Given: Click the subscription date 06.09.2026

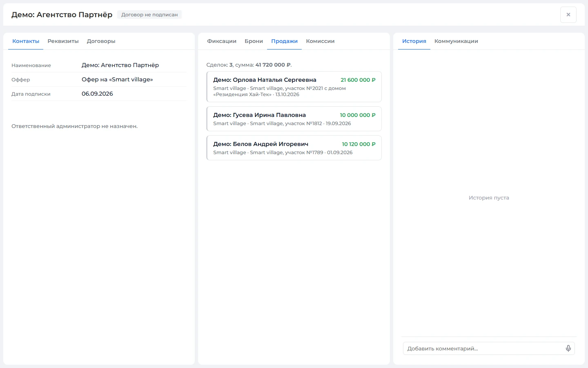Looking at the screenshot, I should coord(97,94).
